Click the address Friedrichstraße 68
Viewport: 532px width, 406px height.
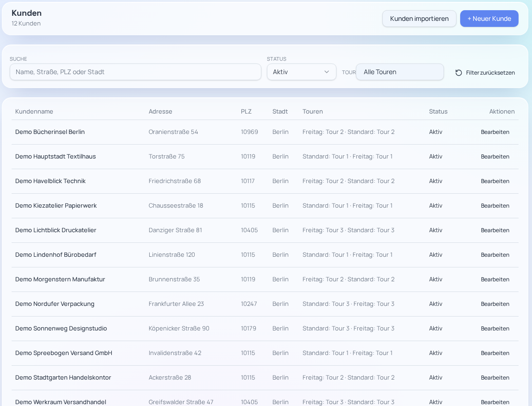click(x=174, y=181)
